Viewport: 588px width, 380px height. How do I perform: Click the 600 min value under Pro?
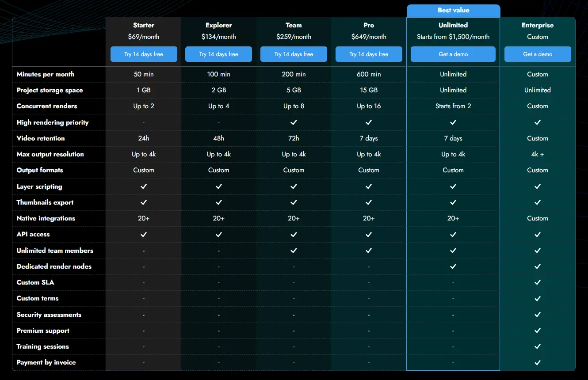[369, 74]
